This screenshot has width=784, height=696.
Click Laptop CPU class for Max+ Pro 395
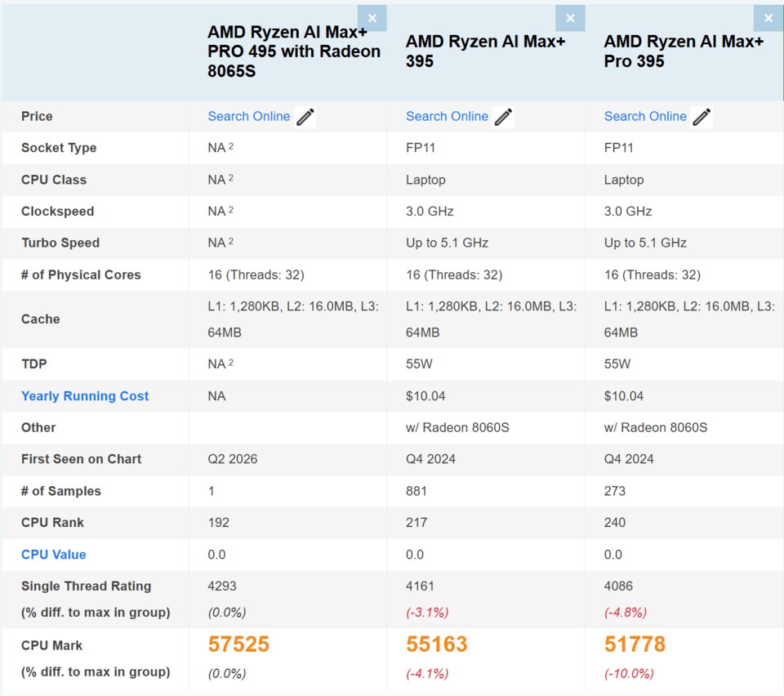click(623, 180)
